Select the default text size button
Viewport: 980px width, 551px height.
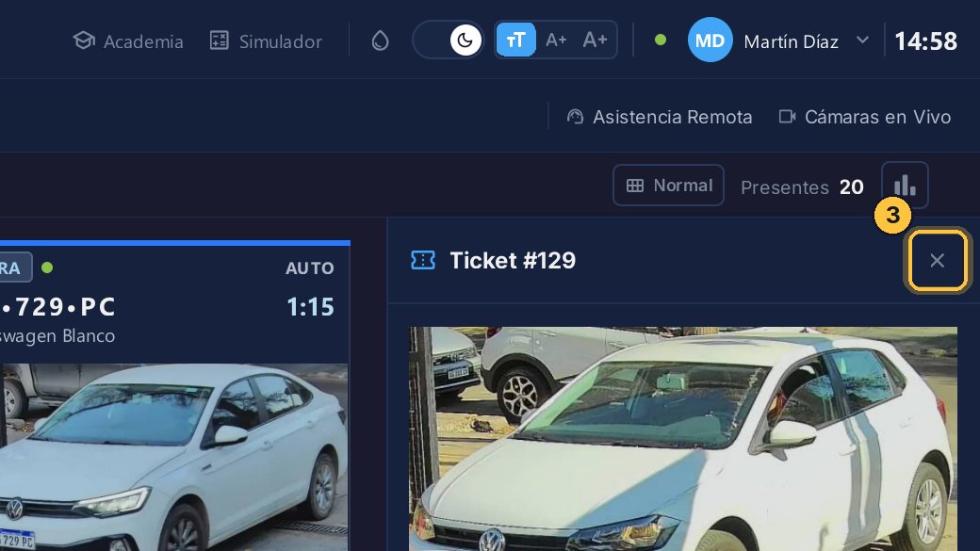coord(515,40)
